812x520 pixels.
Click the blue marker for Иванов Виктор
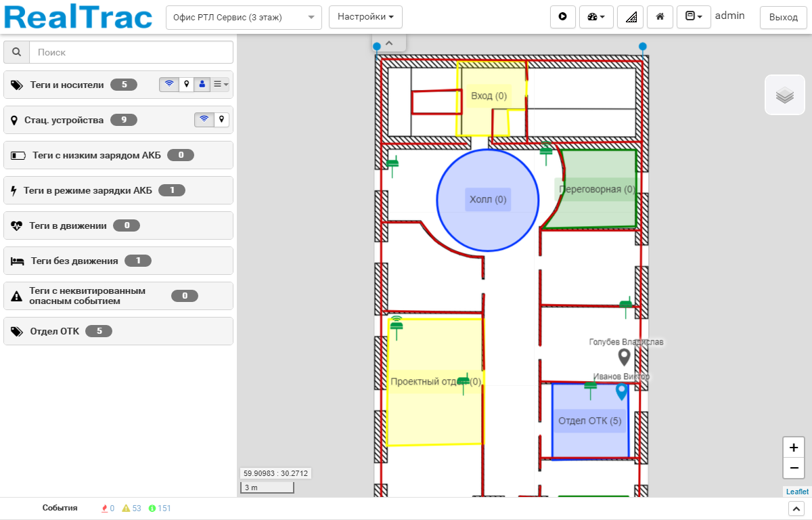pyautogui.click(x=621, y=391)
